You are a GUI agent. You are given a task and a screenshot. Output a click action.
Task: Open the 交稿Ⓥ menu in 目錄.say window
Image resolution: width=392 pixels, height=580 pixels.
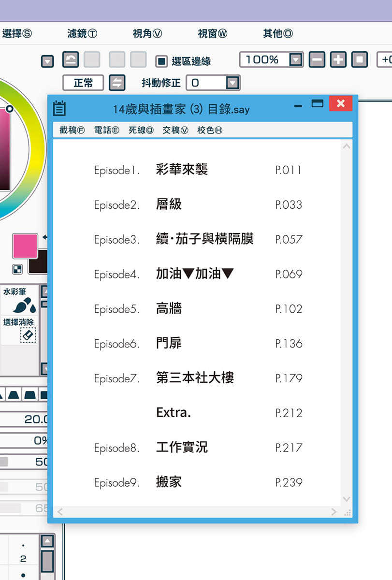coord(175,130)
